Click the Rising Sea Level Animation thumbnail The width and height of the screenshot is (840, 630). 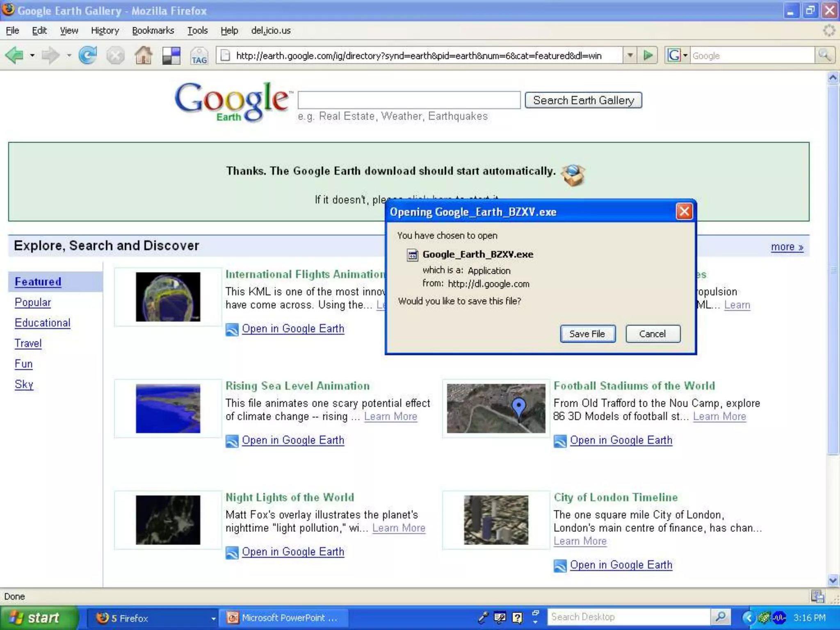click(x=168, y=409)
